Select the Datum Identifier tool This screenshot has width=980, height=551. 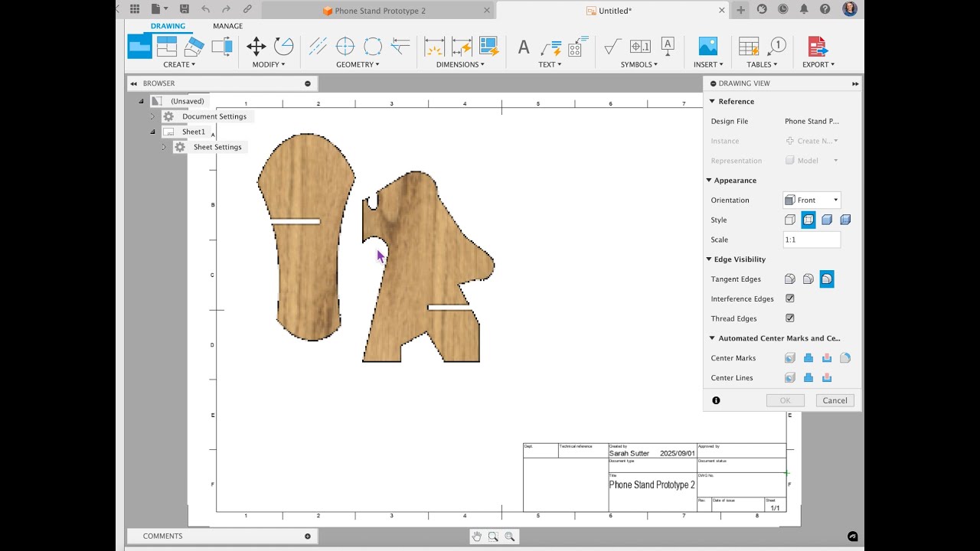pyautogui.click(x=668, y=46)
